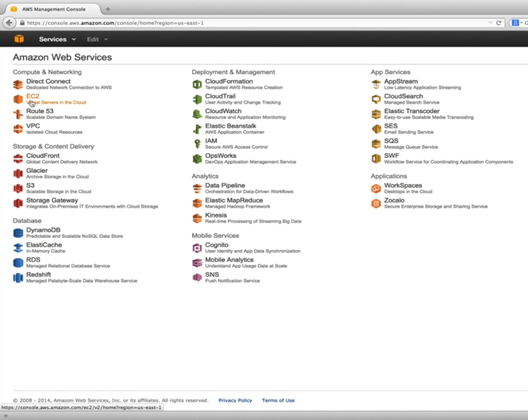Open CloudWatch resource monitoring
The image size is (528, 420).
click(x=223, y=111)
